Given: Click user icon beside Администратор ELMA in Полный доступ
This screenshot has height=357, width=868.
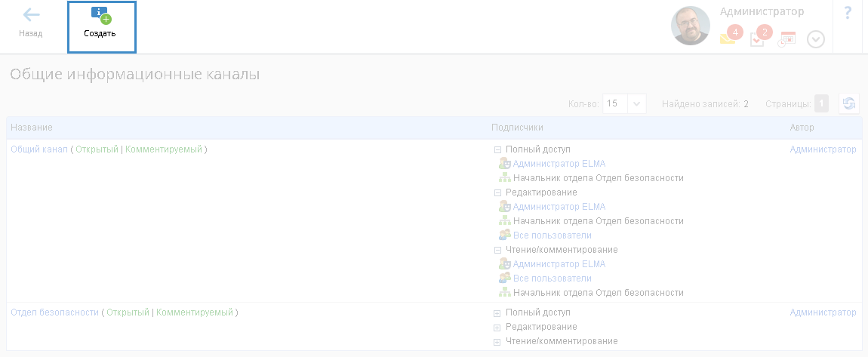Looking at the screenshot, I should 504,163.
